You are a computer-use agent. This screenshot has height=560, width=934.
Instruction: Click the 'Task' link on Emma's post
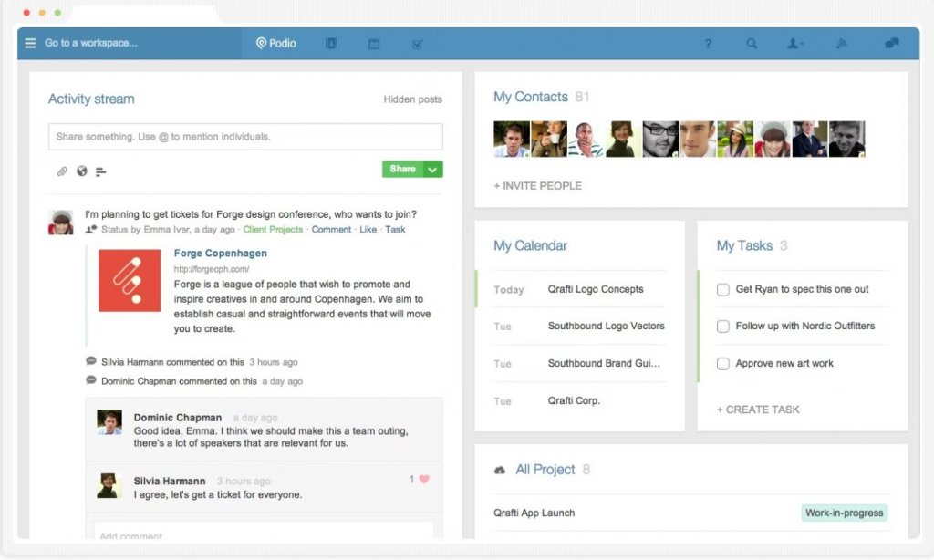pos(395,229)
